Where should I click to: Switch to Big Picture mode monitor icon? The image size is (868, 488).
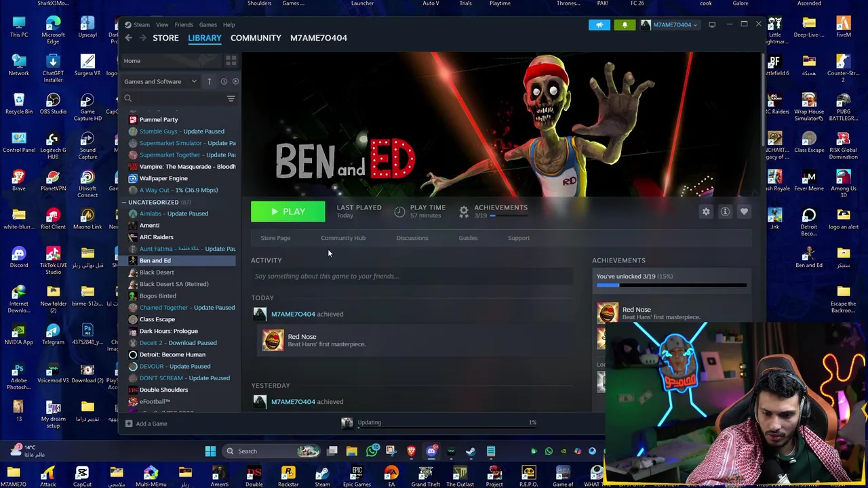(712, 25)
